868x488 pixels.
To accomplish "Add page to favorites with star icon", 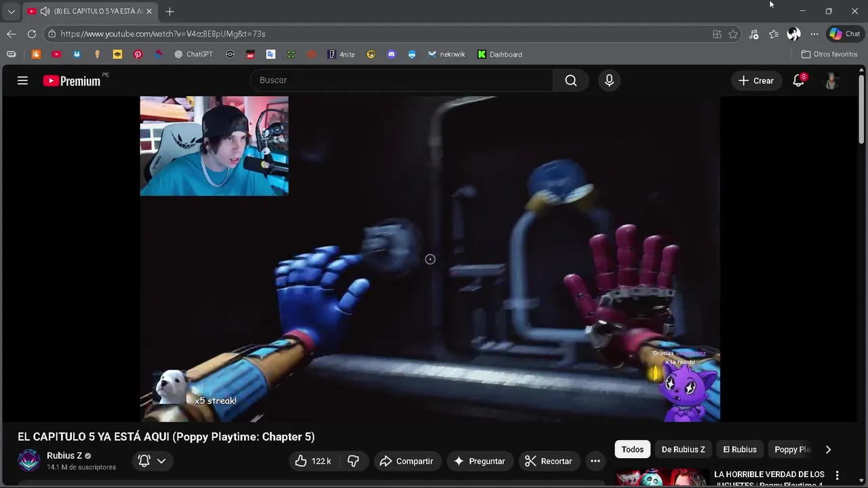I will pos(733,34).
